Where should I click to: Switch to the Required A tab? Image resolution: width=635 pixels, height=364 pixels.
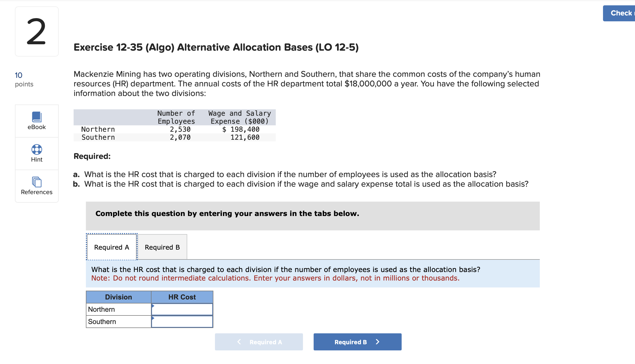click(x=111, y=247)
